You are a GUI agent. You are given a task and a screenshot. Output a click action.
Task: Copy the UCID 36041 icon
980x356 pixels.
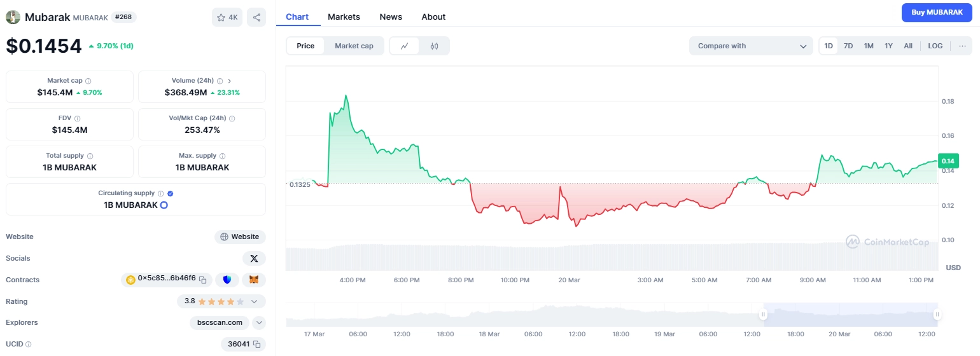(x=256, y=344)
